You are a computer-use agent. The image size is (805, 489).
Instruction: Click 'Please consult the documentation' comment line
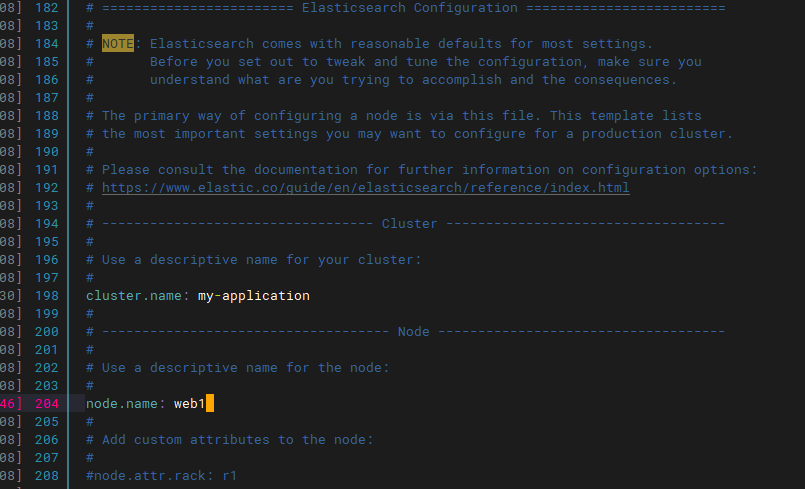421,170
